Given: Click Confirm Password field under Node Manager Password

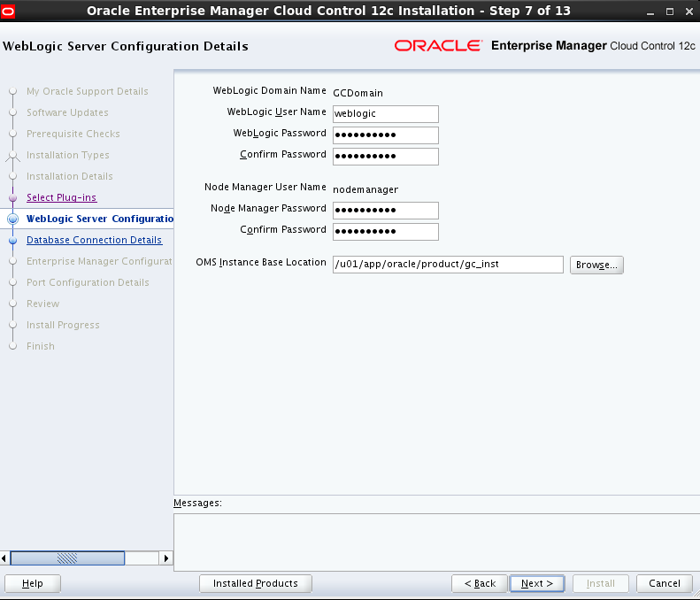Looking at the screenshot, I should (386, 232).
